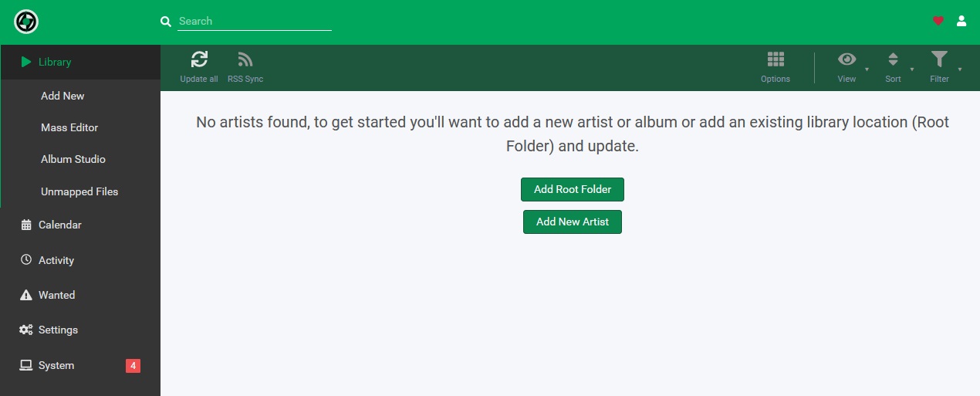Click the search magnifier icon
The height and width of the screenshot is (396, 980).
(165, 22)
